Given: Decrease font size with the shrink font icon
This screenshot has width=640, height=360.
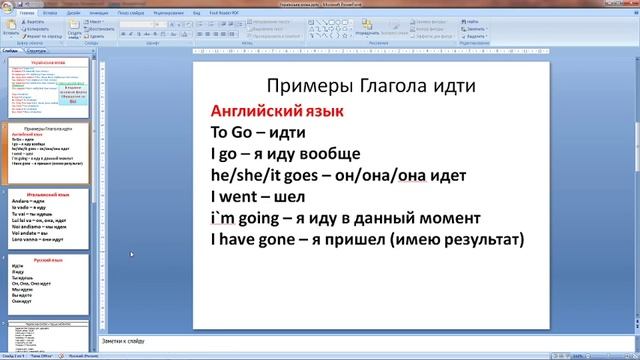Looking at the screenshot, I should (x=179, y=24).
